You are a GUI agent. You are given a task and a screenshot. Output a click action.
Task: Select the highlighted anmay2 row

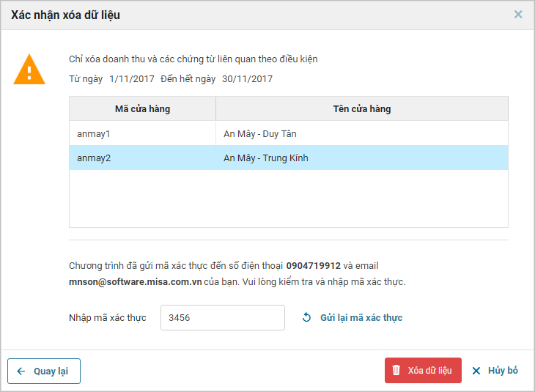(142, 158)
